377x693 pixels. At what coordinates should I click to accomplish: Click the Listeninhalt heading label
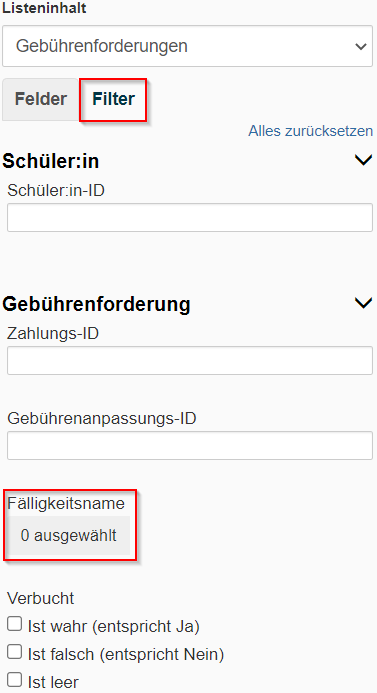44,8
